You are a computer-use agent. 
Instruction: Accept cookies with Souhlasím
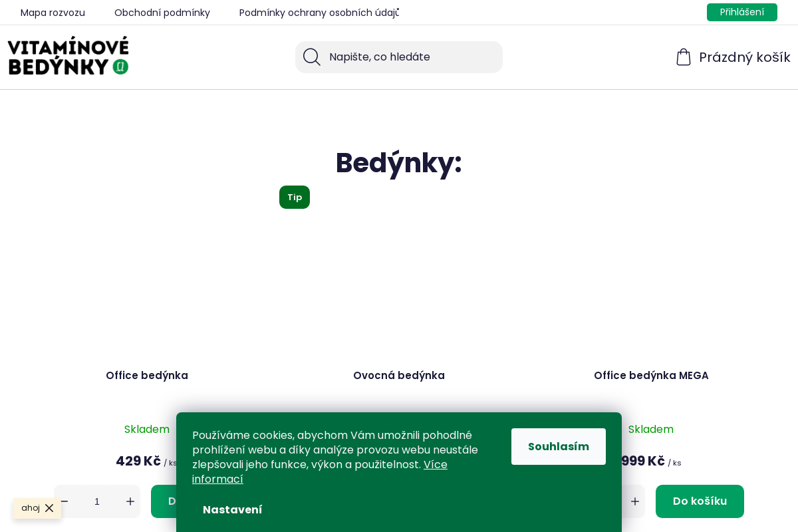point(559,446)
